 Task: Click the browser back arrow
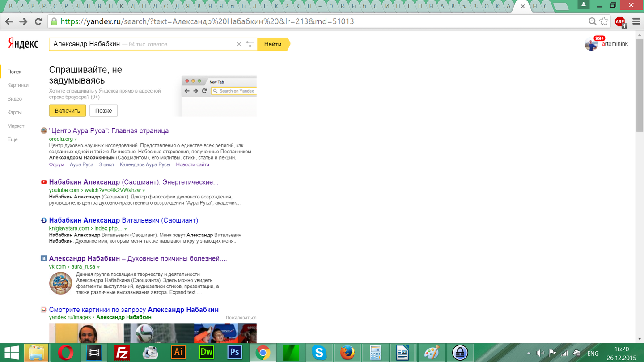point(9,21)
